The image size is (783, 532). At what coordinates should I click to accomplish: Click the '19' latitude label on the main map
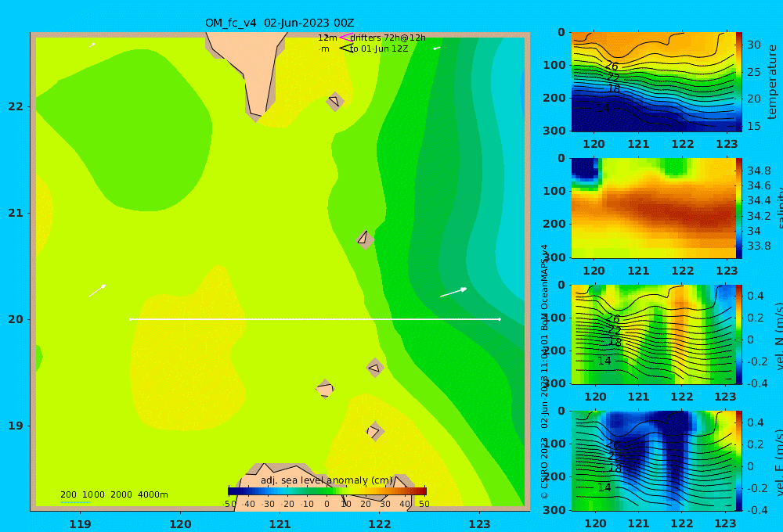(16, 426)
